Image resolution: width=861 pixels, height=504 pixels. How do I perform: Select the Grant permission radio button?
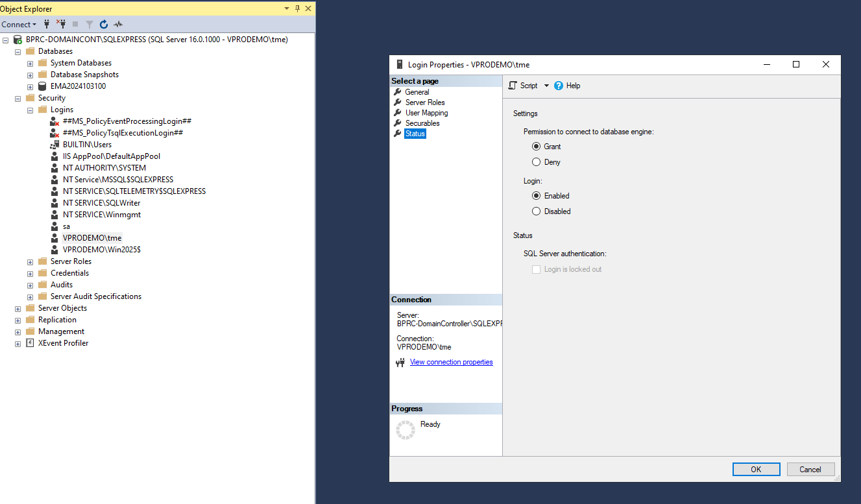click(x=536, y=146)
